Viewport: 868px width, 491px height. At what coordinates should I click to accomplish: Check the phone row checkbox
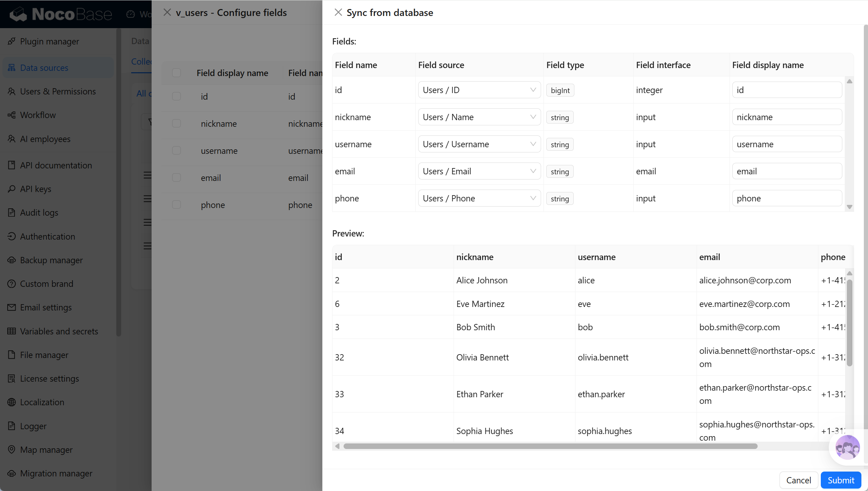tap(176, 205)
